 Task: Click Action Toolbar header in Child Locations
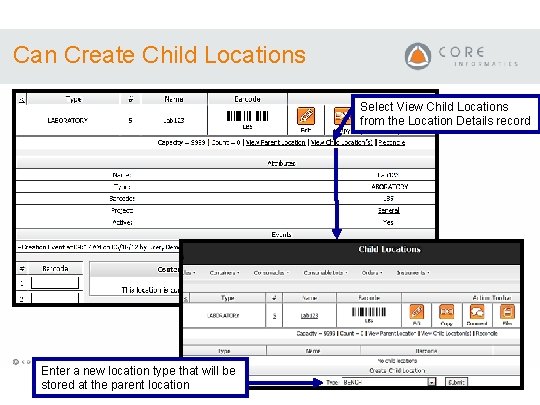coord(492,298)
